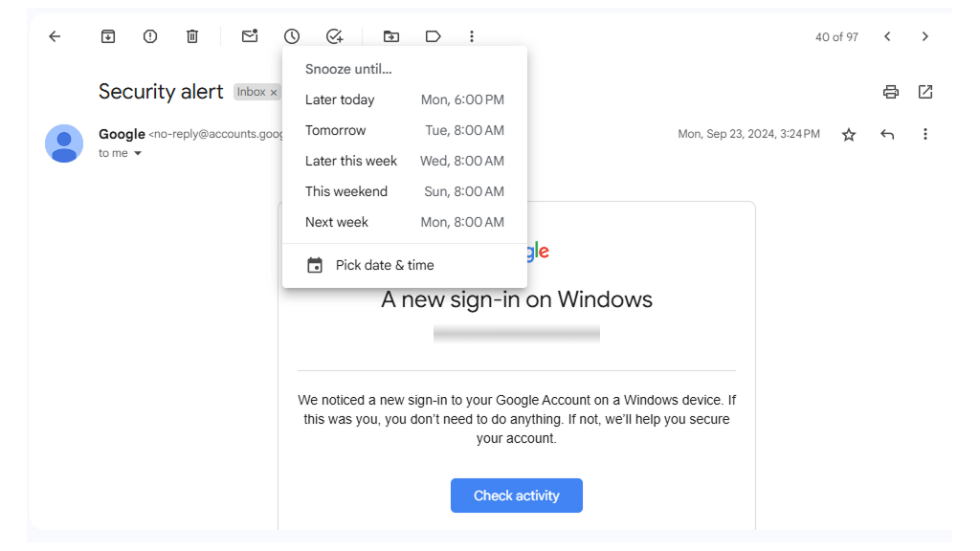Screen dimensions: 980x551
Task: Archive this Security alert email
Action: point(108,37)
